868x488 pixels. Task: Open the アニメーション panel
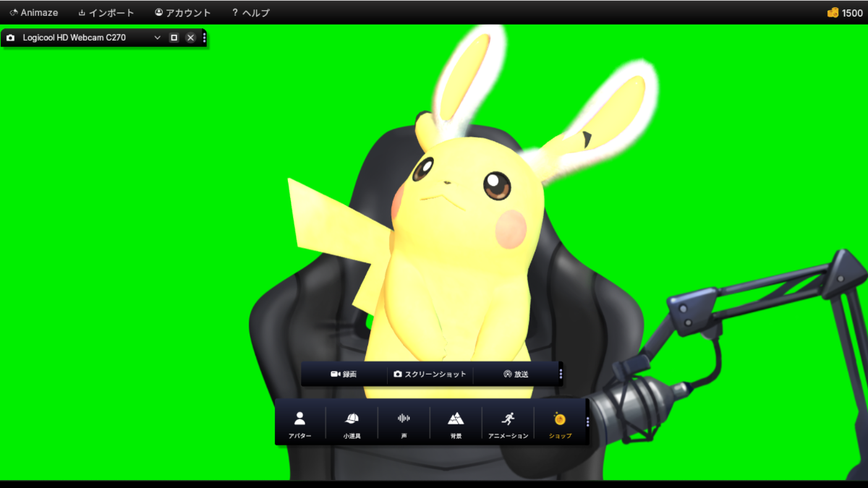(x=508, y=424)
